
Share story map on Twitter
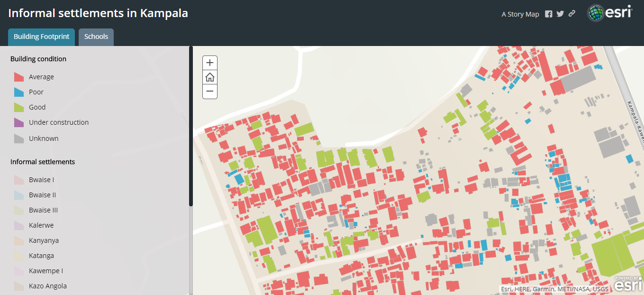[x=560, y=14]
